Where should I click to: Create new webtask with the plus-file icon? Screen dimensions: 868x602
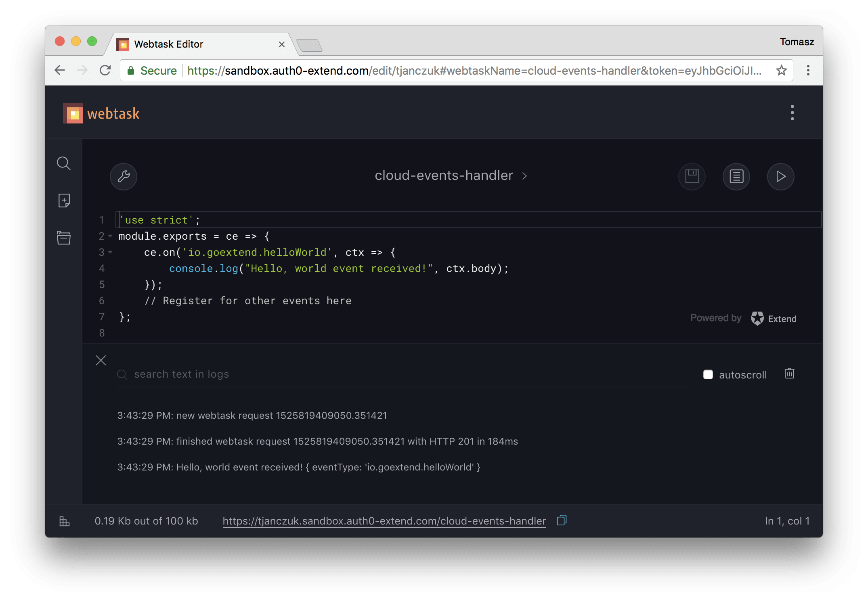[64, 201]
